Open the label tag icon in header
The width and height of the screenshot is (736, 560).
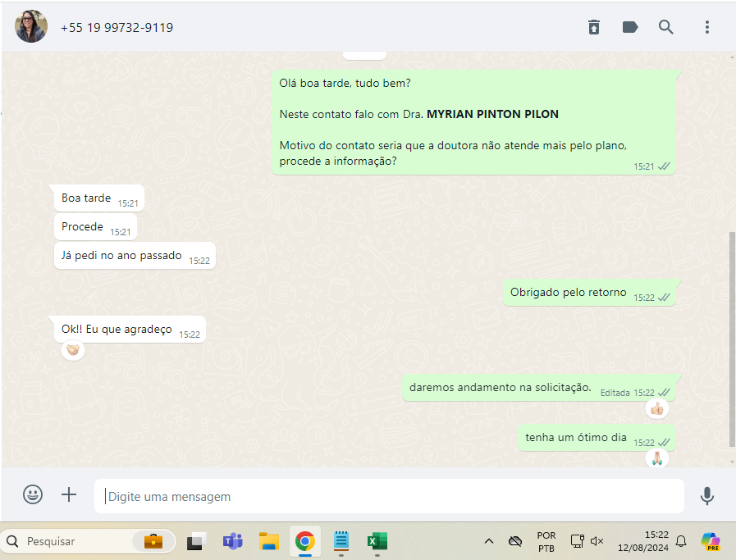630,27
